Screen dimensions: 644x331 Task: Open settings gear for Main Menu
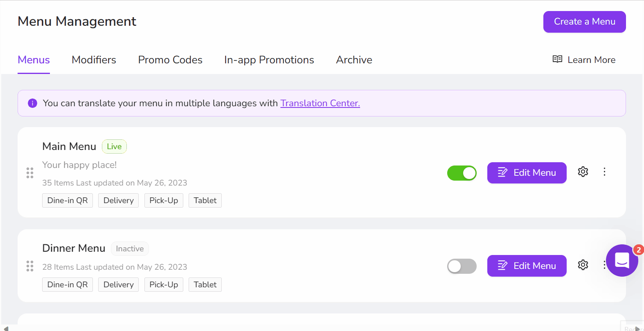click(583, 172)
